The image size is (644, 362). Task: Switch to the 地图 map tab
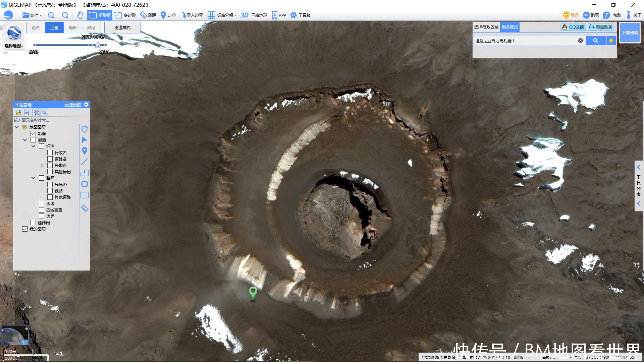click(x=36, y=27)
